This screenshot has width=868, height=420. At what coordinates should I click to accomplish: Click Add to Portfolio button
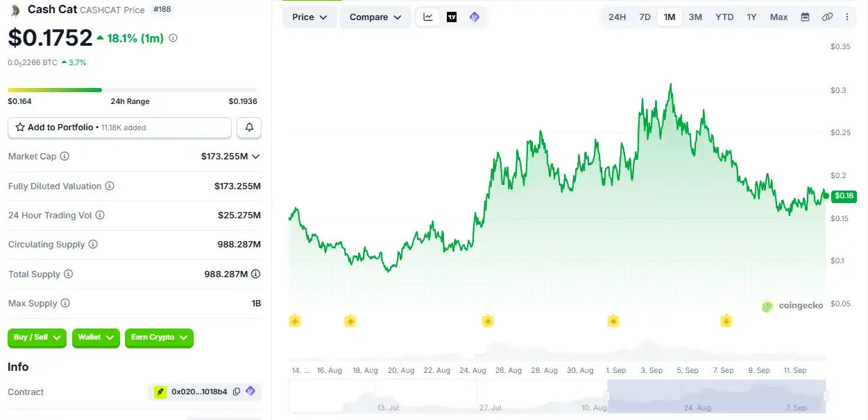pos(119,128)
